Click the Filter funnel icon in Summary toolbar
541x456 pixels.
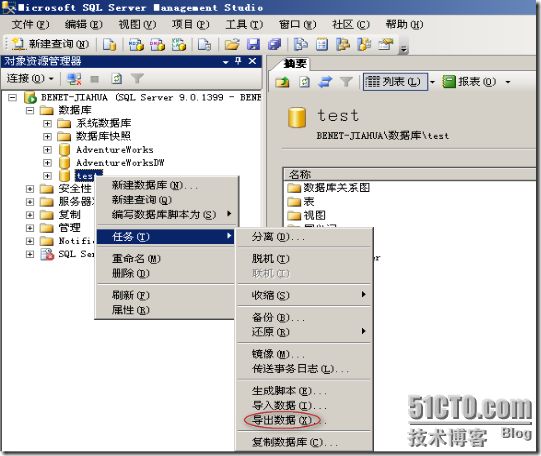[x=346, y=82]
